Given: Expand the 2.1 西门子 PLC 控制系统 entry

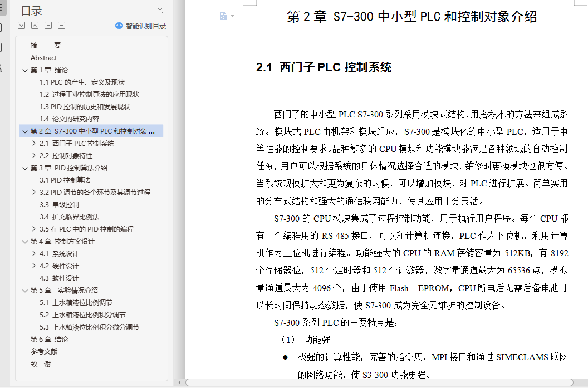Looking at the screenshot, I should 34,143.
